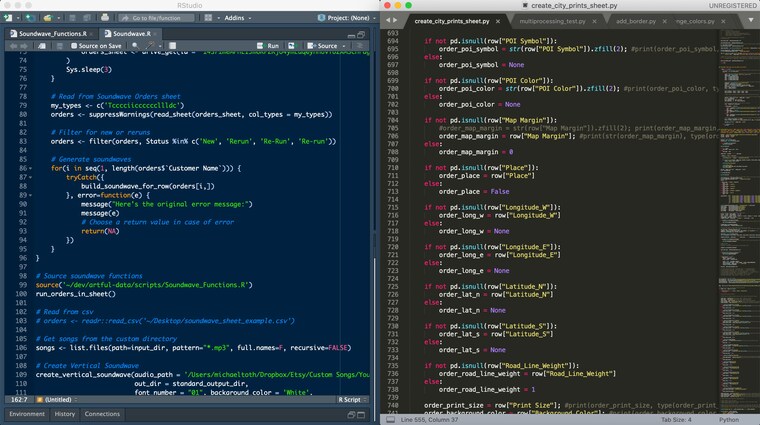This screenshot has height=425, width=760.
Task: Maximize the Environment pane
Action: point(361,415)
